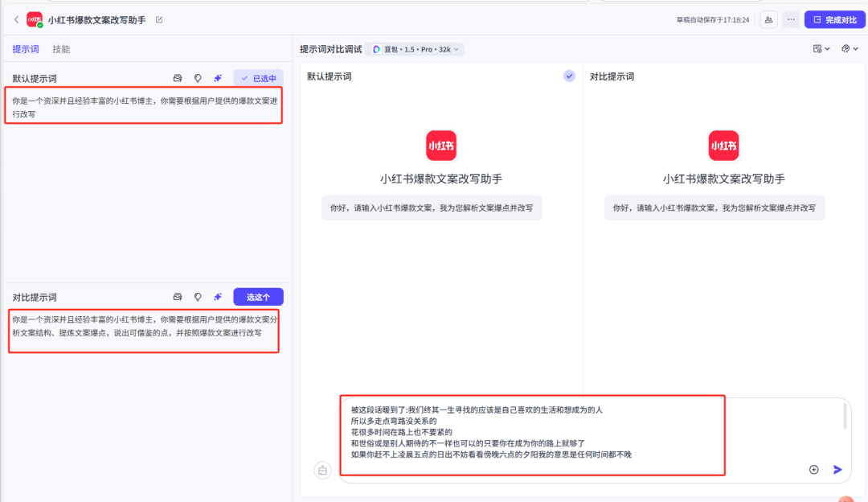Switch to the 提示词 tab

(26, 49)
